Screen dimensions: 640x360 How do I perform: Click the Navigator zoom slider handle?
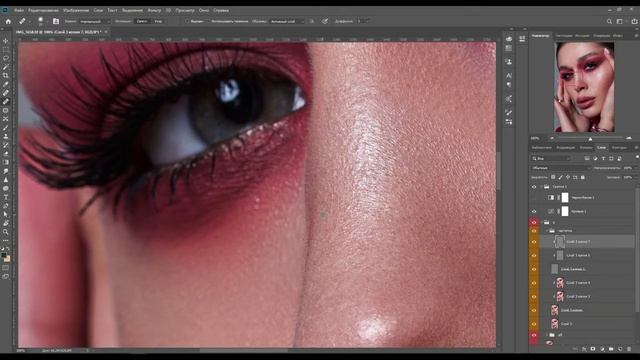pyautogui.click(x=590, y=139)
